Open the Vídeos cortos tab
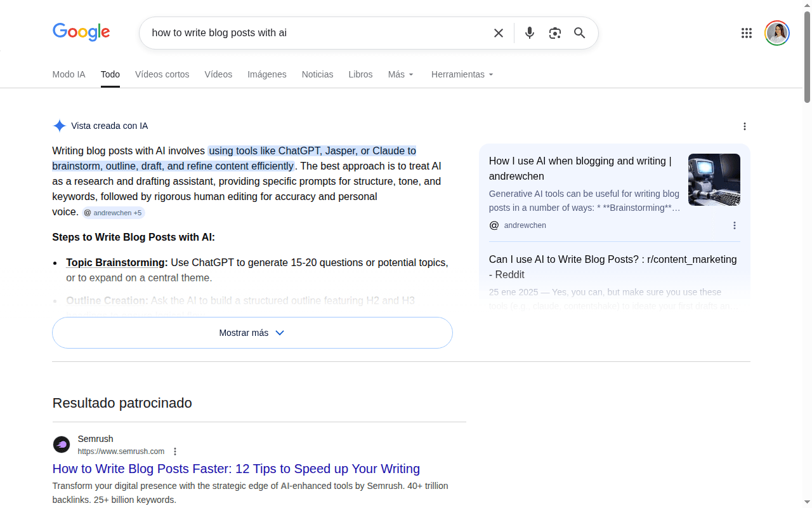This screenshot has width=812, height=508. (162, 74)
